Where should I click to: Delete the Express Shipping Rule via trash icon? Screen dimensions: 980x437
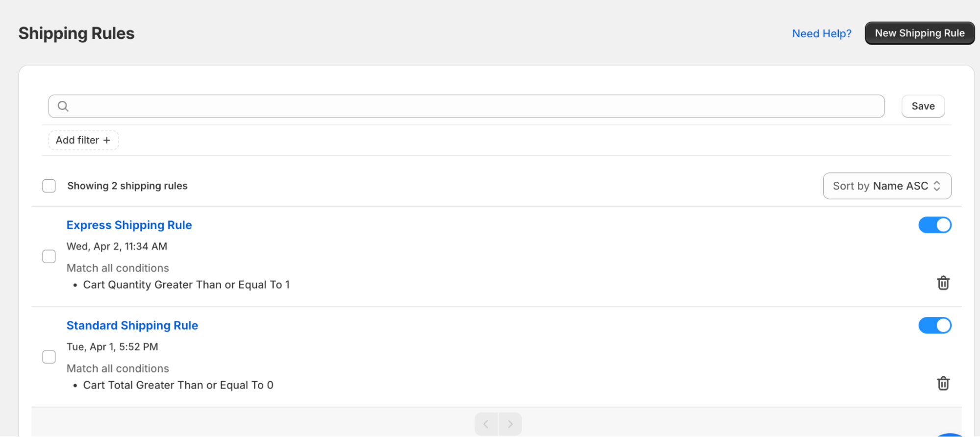[x=943, y=283]
